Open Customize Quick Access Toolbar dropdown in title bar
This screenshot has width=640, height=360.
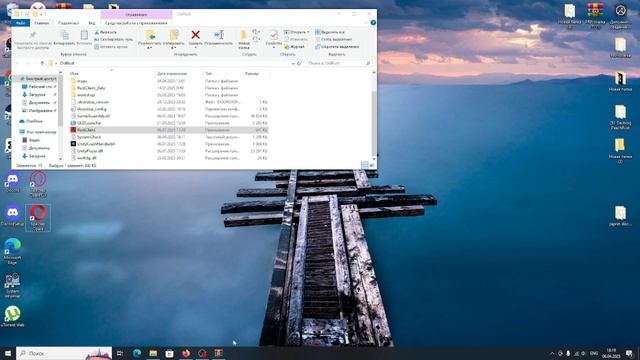pyautogui.click(x=41, y=14)
